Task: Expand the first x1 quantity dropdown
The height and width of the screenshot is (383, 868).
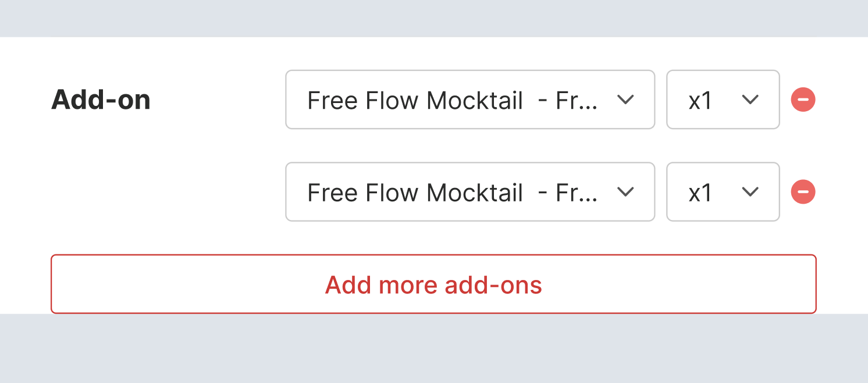Action: click(x=723, y=100)
